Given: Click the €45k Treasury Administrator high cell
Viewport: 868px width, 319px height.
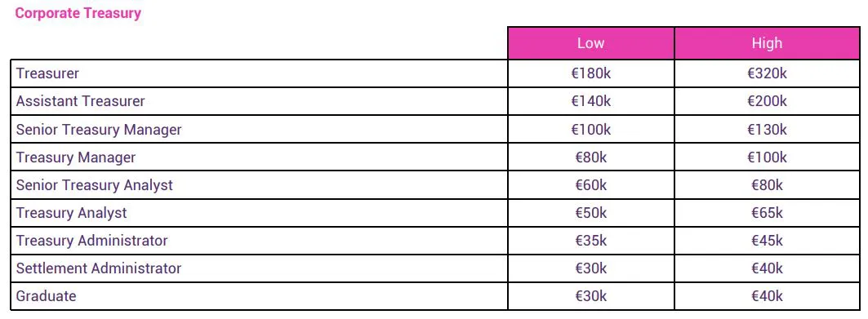Looking at the screenshot, I should pyautogui.click(x=767, y=241).
